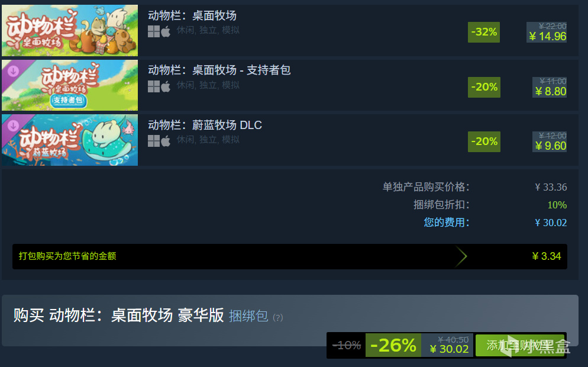Click purple DLC download badge on 蔚蓝牧场 thumbnail
This screenshot has height=367, width=588.
pyautogui.click(x=14, y=125)
